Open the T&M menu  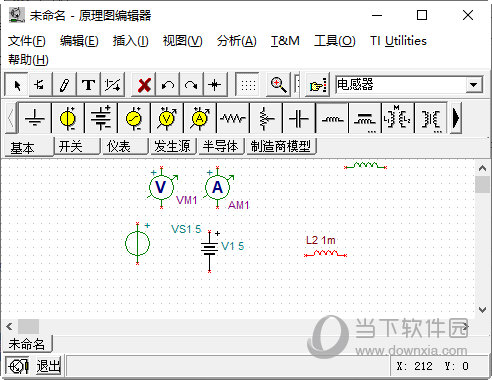(x=285, y=41)
